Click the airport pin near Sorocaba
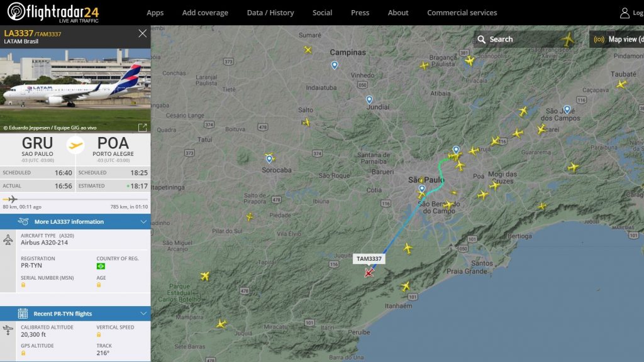 pos(269,159)
